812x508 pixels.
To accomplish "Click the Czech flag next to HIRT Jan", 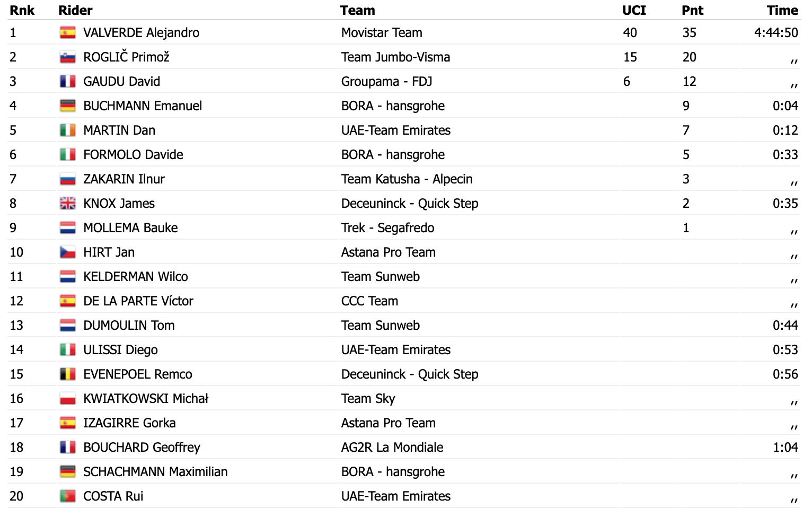I will click(68, 252).
